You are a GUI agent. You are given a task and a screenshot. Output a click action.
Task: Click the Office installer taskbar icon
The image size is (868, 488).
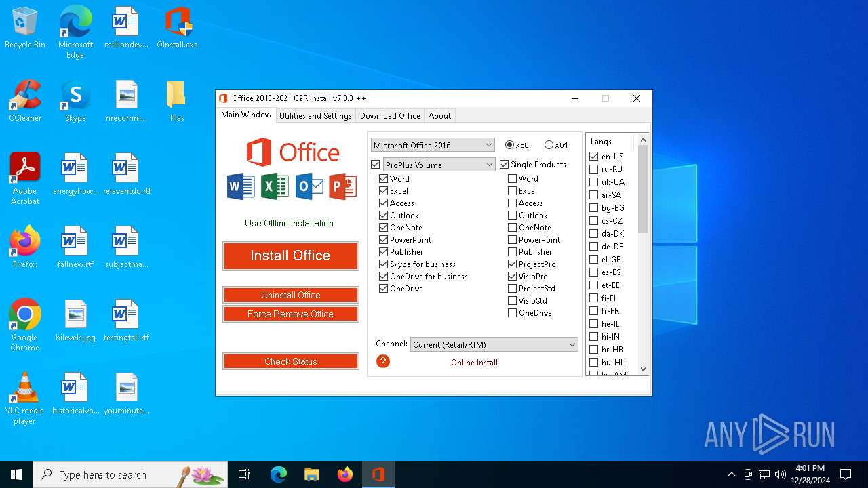[x=378, y=474]
